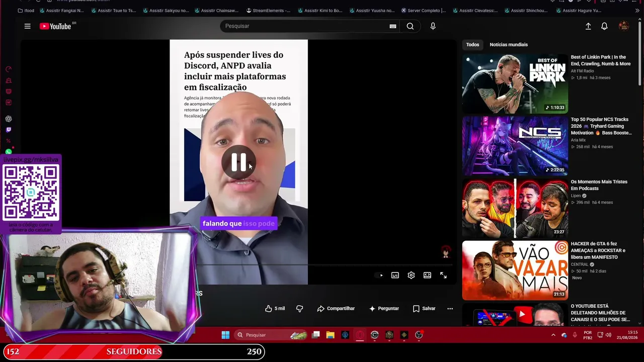Open the Server Completo bookmark
Viewport: 644px width, 362px height.
[x=424, y=11]
